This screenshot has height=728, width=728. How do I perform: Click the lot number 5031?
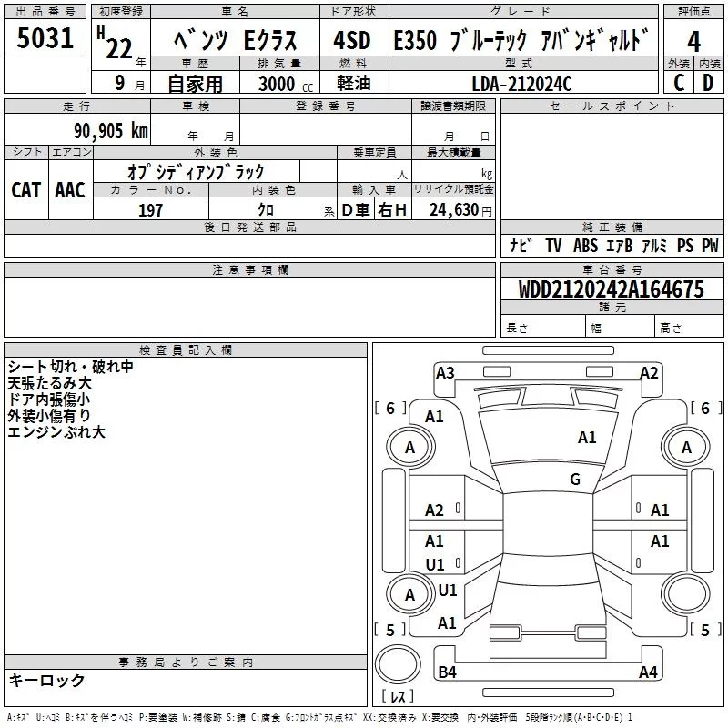(x=45, y=40)
